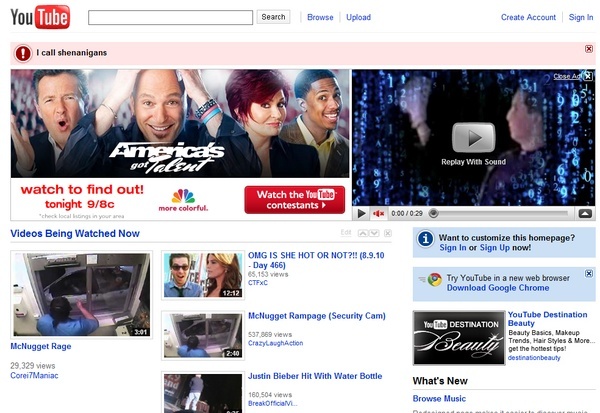This screenshot has height=413, width=600.
Task: Expand the ad video player
Action: pyautogui.click(x=585, y=214)
